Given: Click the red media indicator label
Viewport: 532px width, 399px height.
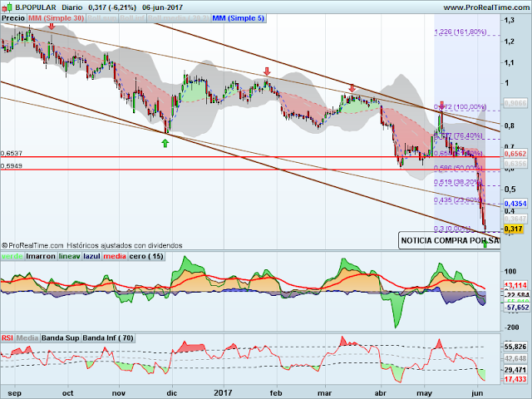Looking at the screenshot, I should pos(115,256).
